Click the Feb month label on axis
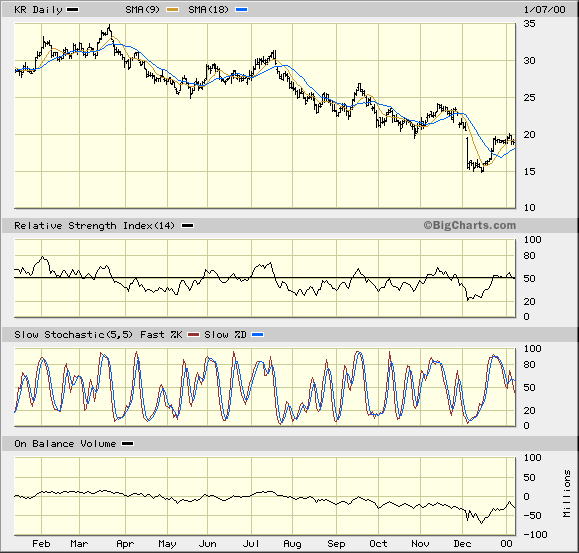Image resolution: width=579 pixels, height=553 pixels. [x=41, y=544]
